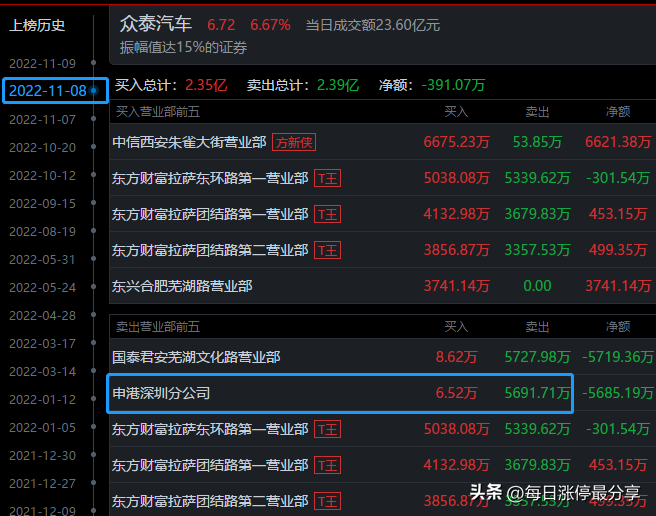Click the 上榜历史 heading
656x516 pixels.
(x=37, y=26)
